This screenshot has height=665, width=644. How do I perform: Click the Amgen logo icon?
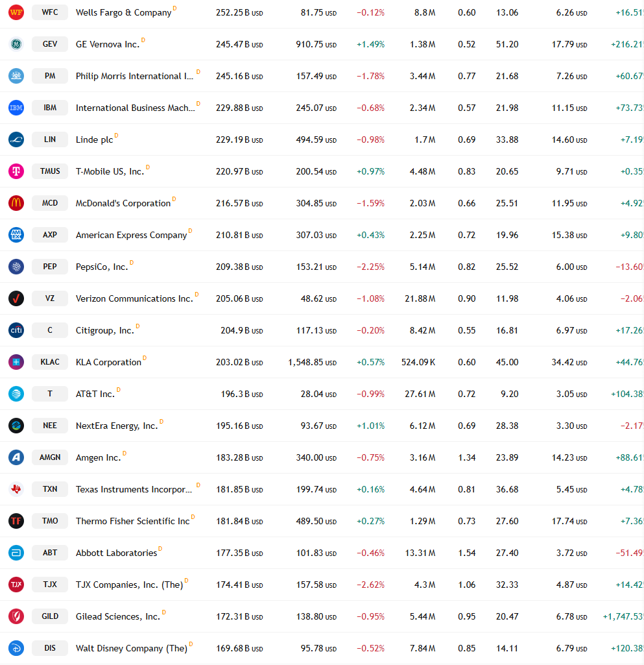[x=16, y=457]
